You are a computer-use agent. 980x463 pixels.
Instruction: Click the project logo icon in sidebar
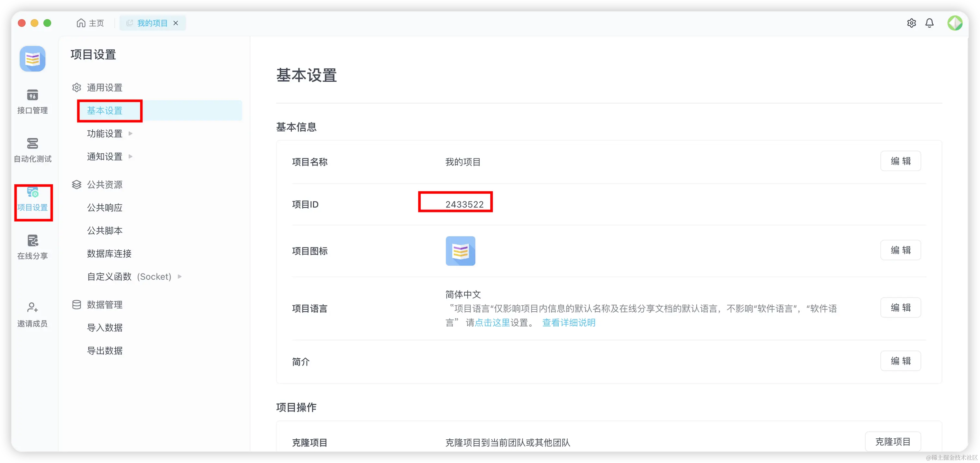(33, 59)
